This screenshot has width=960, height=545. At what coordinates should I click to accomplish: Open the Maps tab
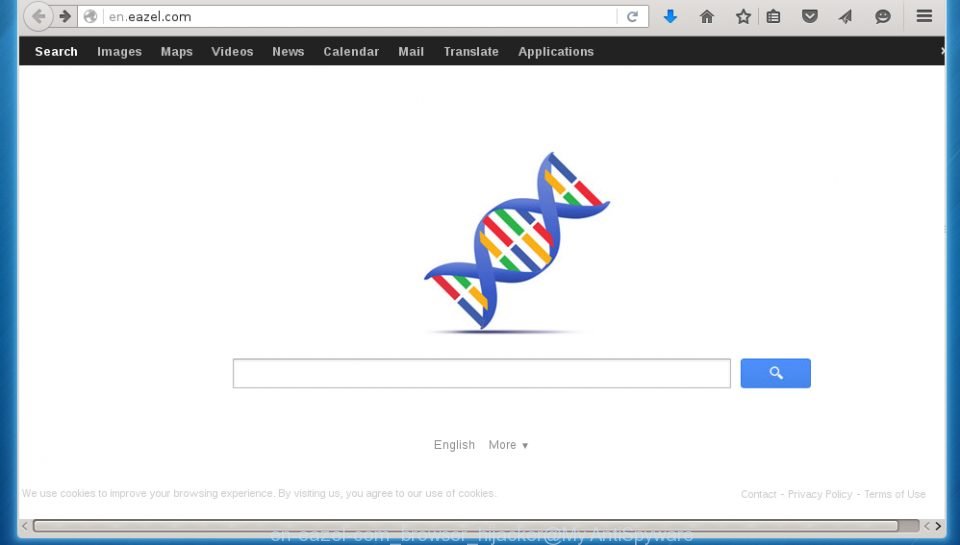[176, 51]
